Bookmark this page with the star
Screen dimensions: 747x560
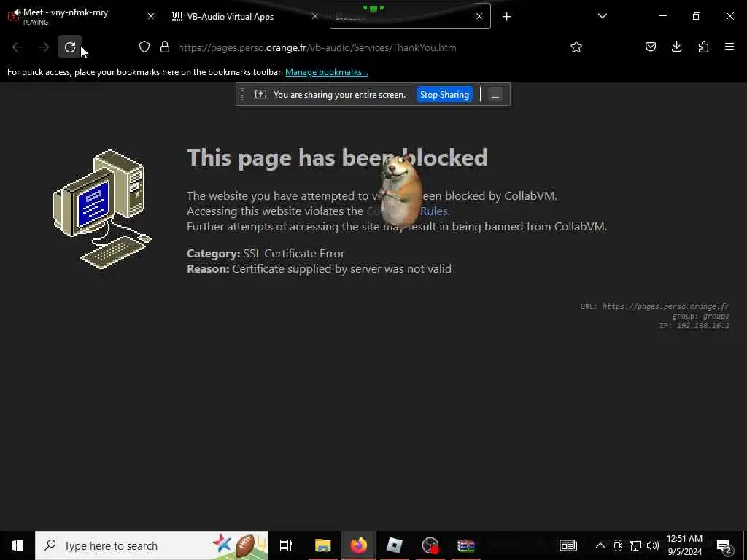tap(576, 47)
